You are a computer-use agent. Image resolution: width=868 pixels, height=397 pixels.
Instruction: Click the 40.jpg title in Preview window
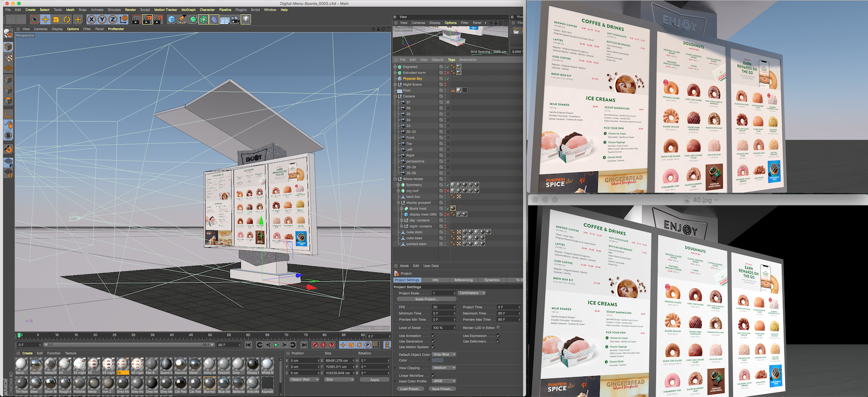point(702,200)
